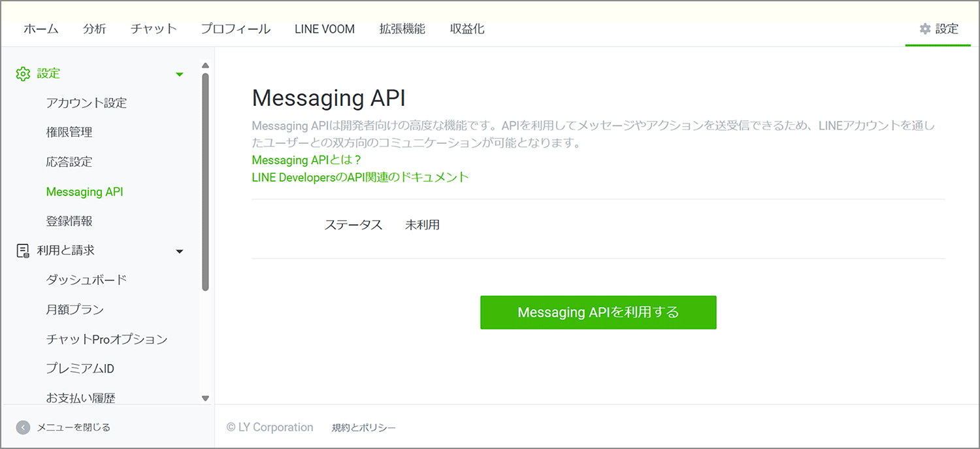Viewport: 980px width, 449px height.
Task: Select 月額プラン in the sidebar
Action: [x=74, y=309]
